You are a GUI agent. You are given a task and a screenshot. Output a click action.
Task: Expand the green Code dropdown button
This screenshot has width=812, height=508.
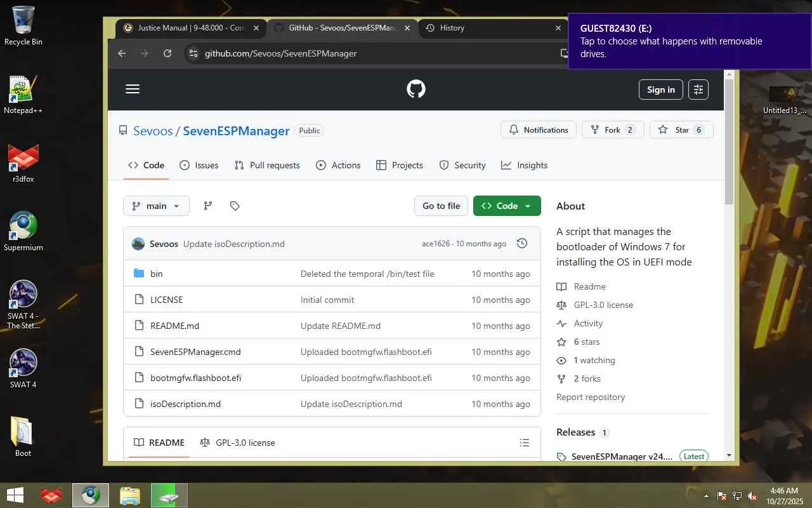click(507, 206)
